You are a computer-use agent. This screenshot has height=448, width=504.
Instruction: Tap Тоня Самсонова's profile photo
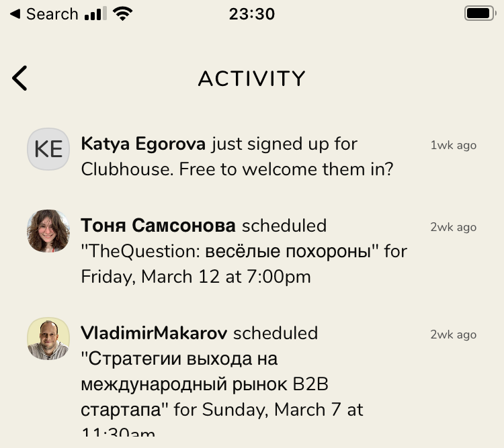[48, 231]
